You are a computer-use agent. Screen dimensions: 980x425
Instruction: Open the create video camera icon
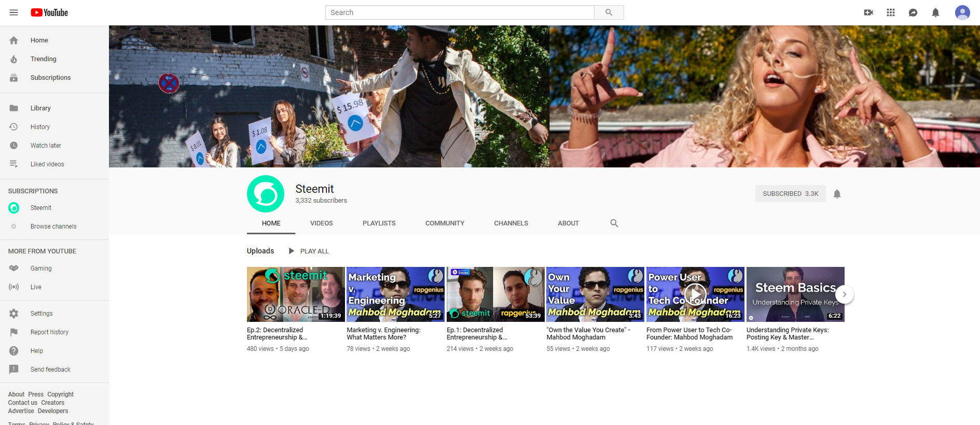[868, 12]
